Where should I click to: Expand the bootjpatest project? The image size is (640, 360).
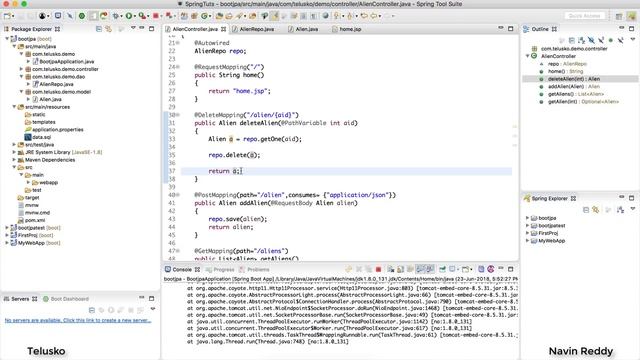7,228
